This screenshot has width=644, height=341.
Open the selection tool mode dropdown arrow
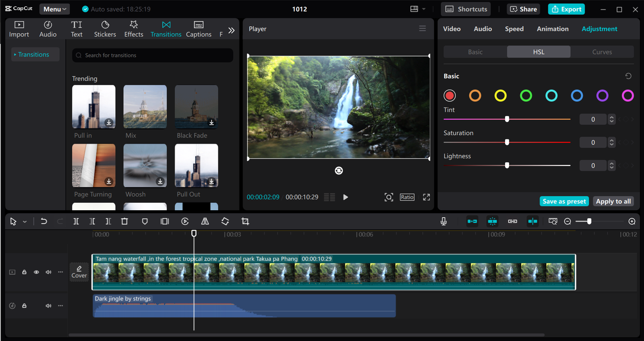(x=25, y=222)
